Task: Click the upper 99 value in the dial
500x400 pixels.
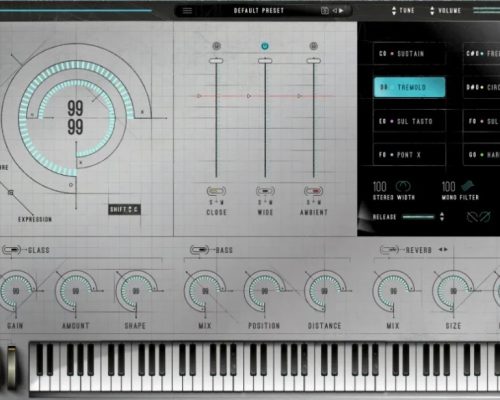Action: coord(75,108)
